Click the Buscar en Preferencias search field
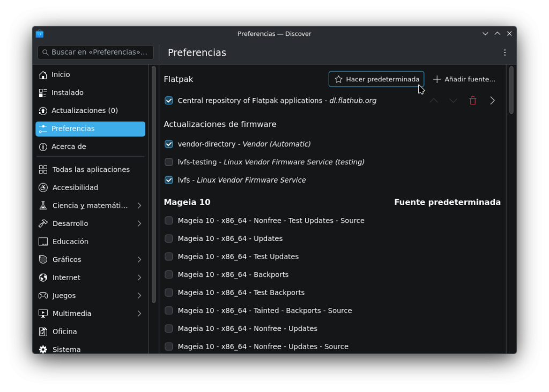The height and width of the screenshot is (392, 549). [x=95, y=52]
